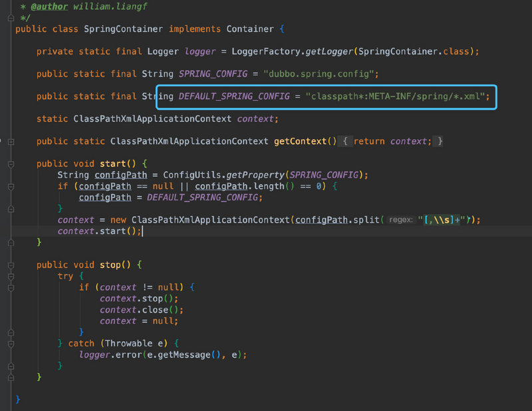
Task: Click the stop method name in its declaration
Action: [x=110, y=265]
